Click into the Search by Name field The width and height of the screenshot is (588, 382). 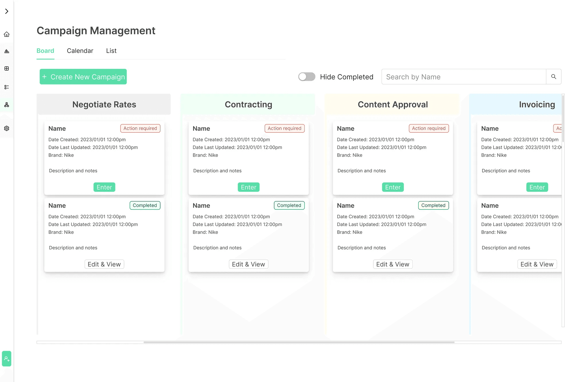pyautogui.click(x=463, y=77)
